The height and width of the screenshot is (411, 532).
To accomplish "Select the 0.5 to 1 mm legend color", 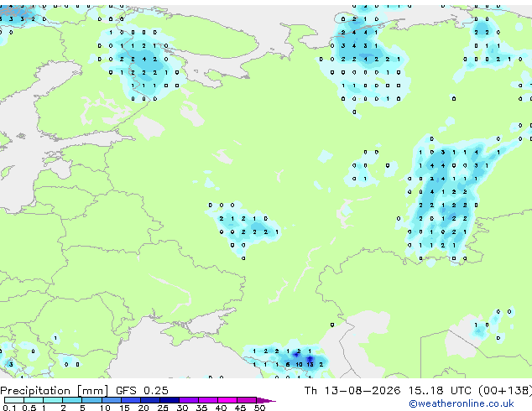I will click(34, 400).
